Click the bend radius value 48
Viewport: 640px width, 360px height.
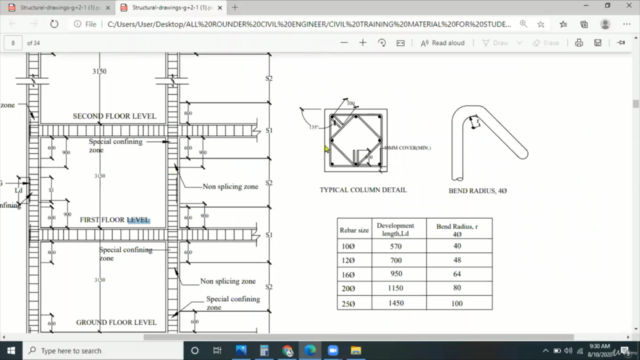click(x=457, y=260)
